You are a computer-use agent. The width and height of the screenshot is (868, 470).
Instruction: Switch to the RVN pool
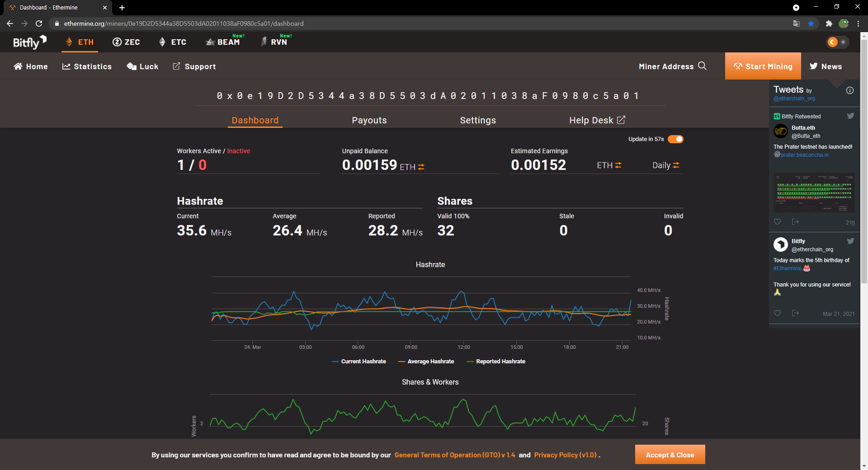coord(275,42)
